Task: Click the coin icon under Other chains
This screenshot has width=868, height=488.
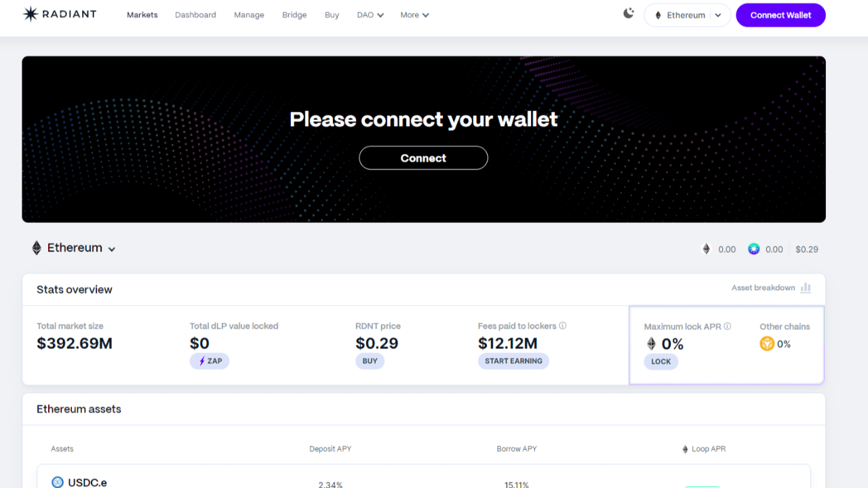Action: [767, 344]
